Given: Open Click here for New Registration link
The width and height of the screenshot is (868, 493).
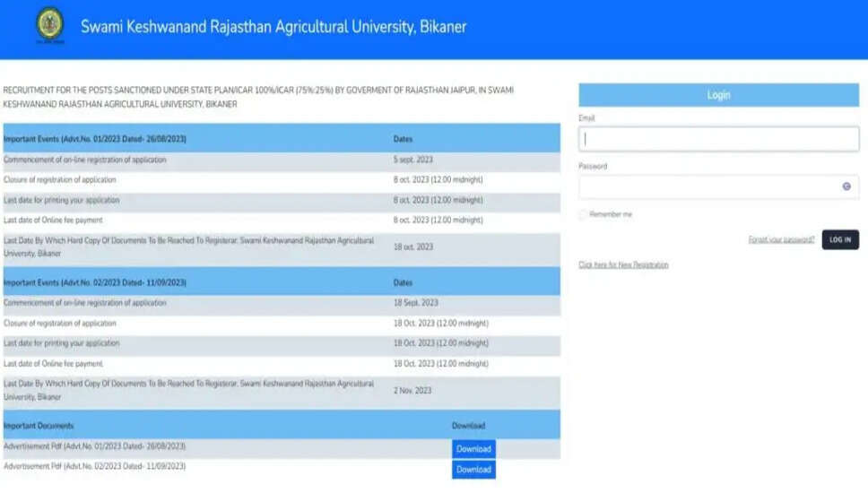Looking at the screenshot, I should [623, 264].
